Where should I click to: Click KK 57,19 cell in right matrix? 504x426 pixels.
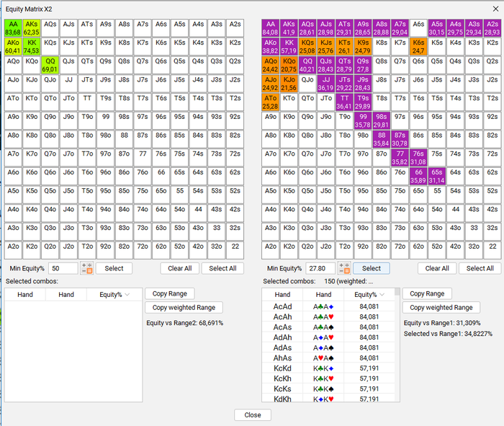point(289,46)
